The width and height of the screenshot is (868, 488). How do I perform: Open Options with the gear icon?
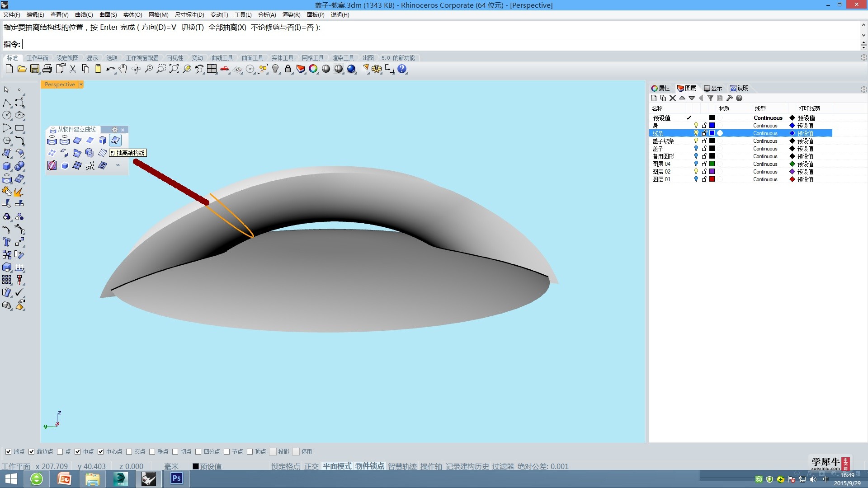[377, 69]
